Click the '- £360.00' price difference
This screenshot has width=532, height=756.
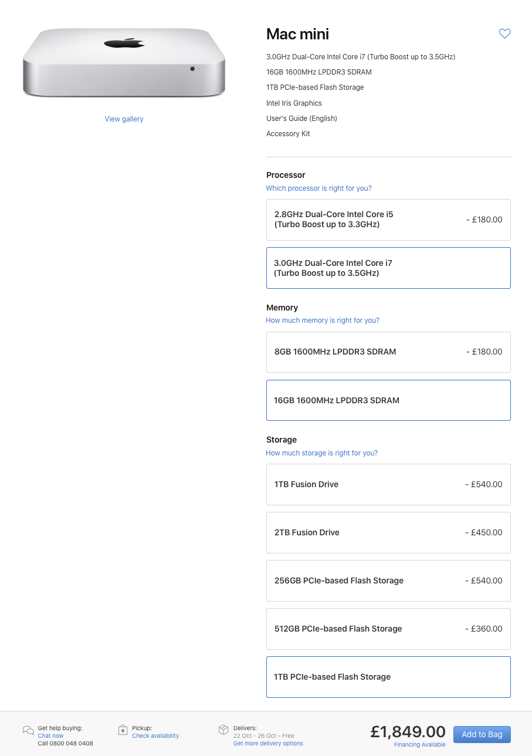click(x=484, y=629)
